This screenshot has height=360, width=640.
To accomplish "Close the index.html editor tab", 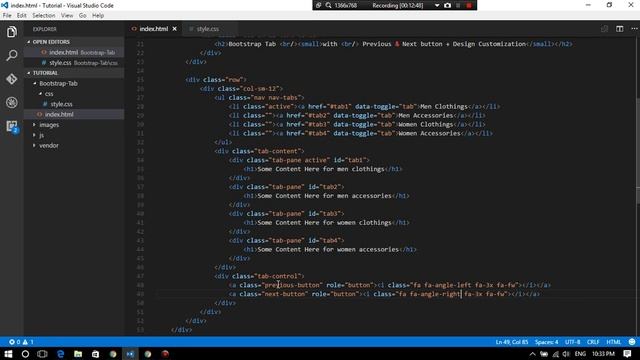I will 175,29.
